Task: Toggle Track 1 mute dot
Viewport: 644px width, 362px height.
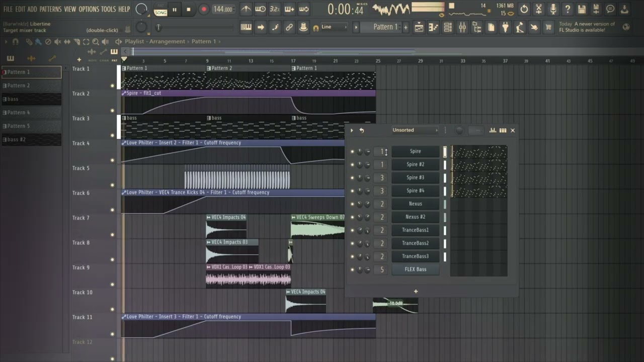Action: point(112,85)
